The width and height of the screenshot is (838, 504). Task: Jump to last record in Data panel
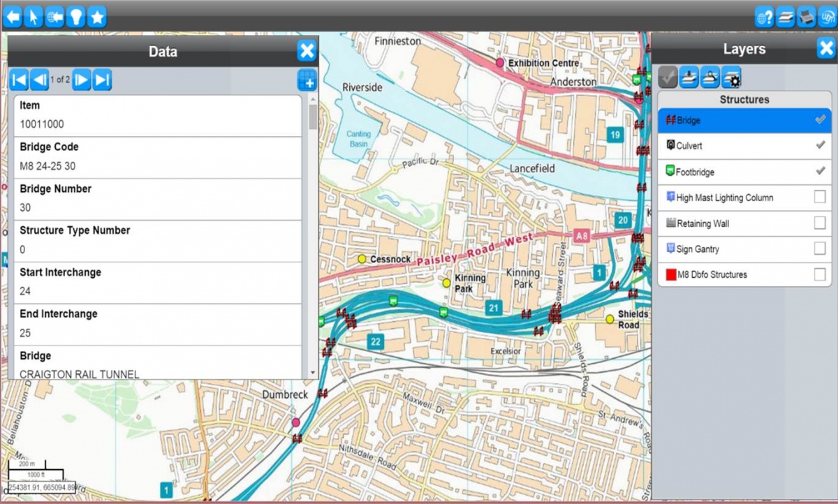[x=103, y=80]
